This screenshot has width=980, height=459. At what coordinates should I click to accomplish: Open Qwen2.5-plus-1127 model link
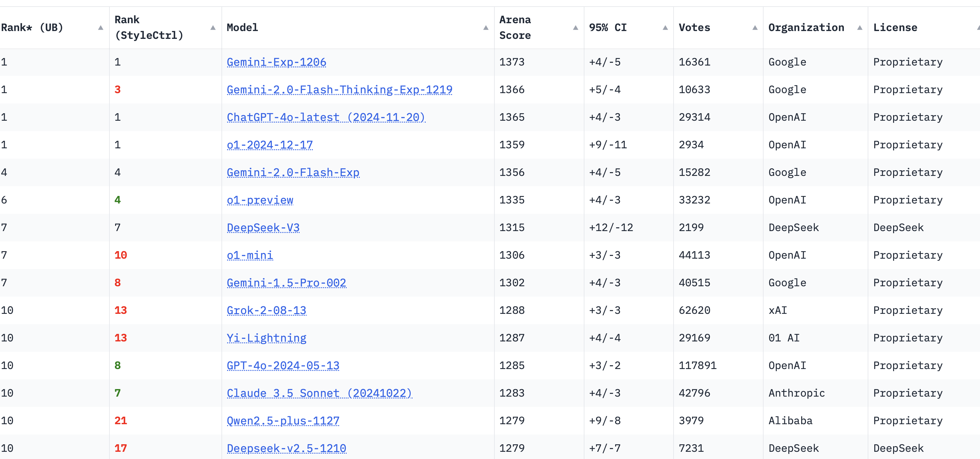click(x=283, y=420)
